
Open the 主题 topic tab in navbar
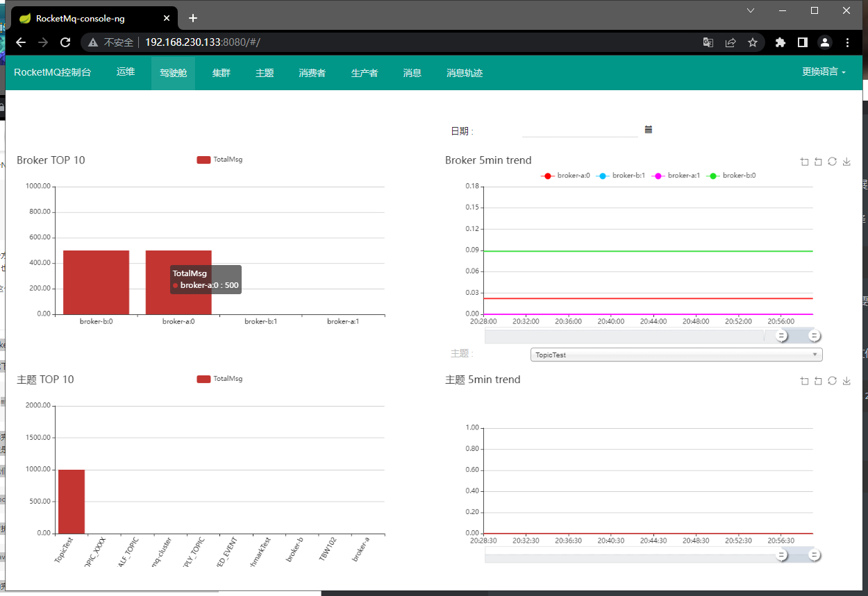[265, 72]
